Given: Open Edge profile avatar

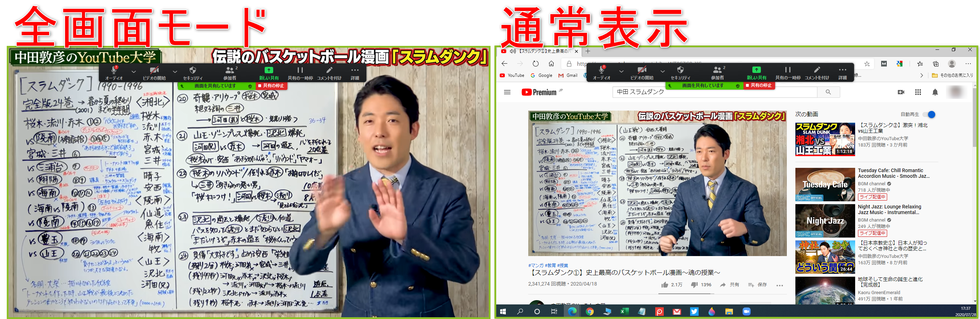Looking at the screenshot, I should (x=952, y=64).
